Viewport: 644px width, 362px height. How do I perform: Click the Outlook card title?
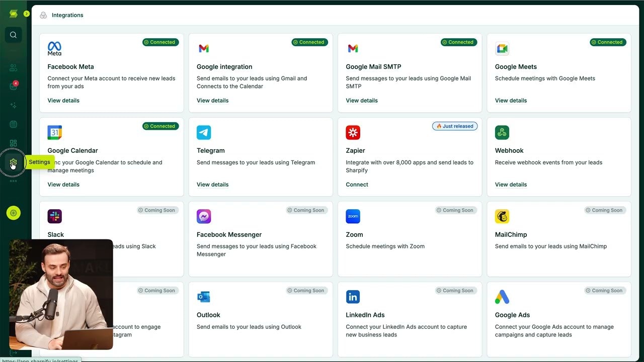coord(208,315)
